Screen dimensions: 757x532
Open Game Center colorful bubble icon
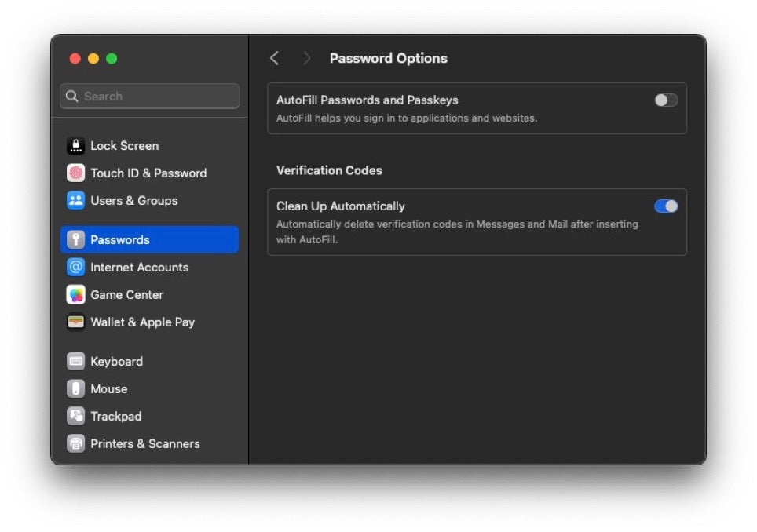(x=75, y=295)
